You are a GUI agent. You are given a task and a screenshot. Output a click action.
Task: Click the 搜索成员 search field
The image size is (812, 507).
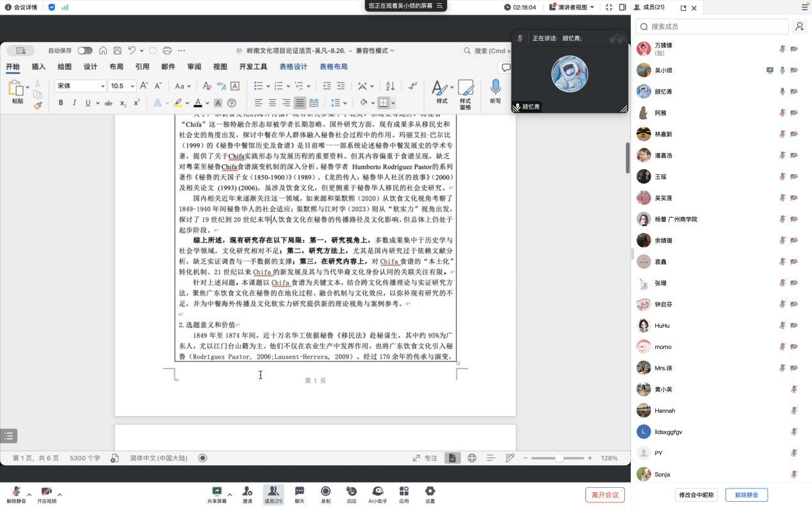712,26
